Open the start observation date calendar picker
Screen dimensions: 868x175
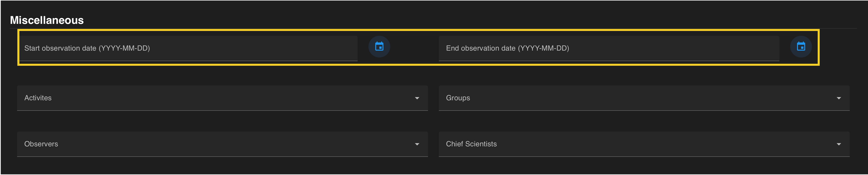(x=379, y=46)
